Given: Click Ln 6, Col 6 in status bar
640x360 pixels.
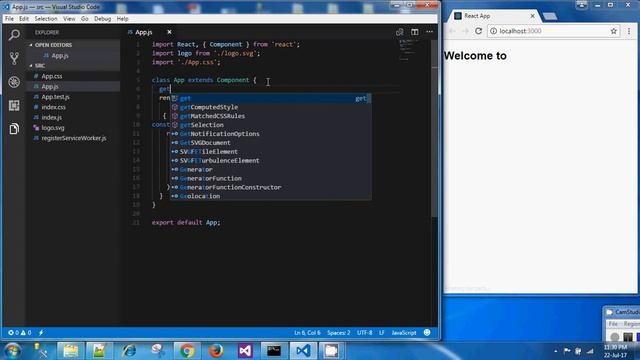Looking at the screenshot, I should (307, 333).
